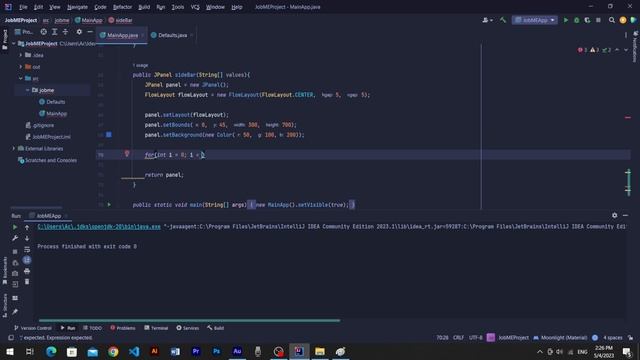Open Project panel gear options

tap(79, 31)
